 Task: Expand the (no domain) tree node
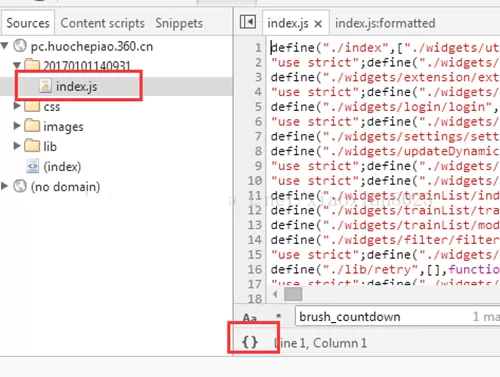pyautogui.click(x=4, y=186)
